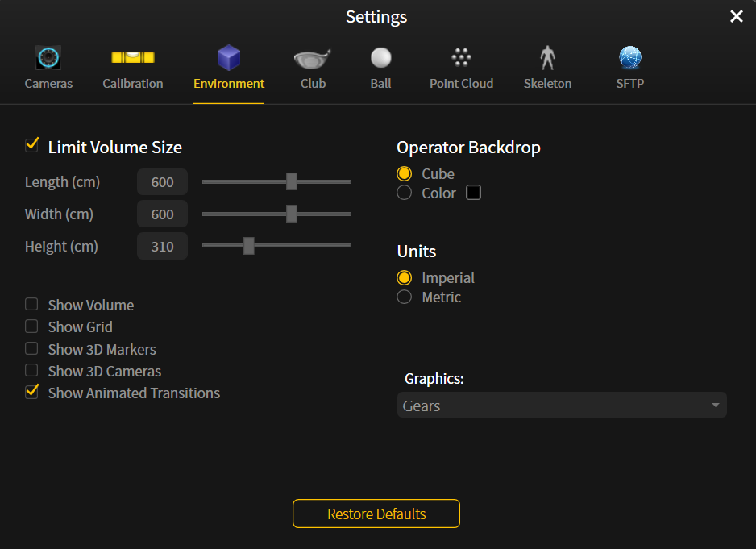Disable Show Animated Transitions checkbox
This screenshot has width=756, height=549.
click(x=31, y=392)
